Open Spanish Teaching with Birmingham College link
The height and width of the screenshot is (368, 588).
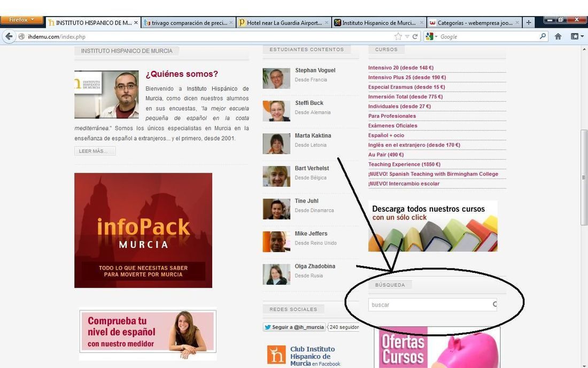(433, 174)
